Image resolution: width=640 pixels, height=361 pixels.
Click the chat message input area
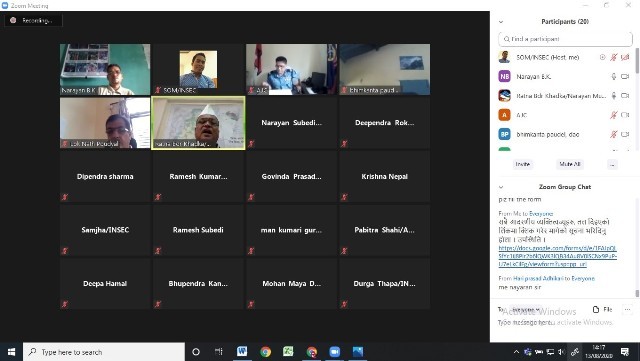coord(565,323)
